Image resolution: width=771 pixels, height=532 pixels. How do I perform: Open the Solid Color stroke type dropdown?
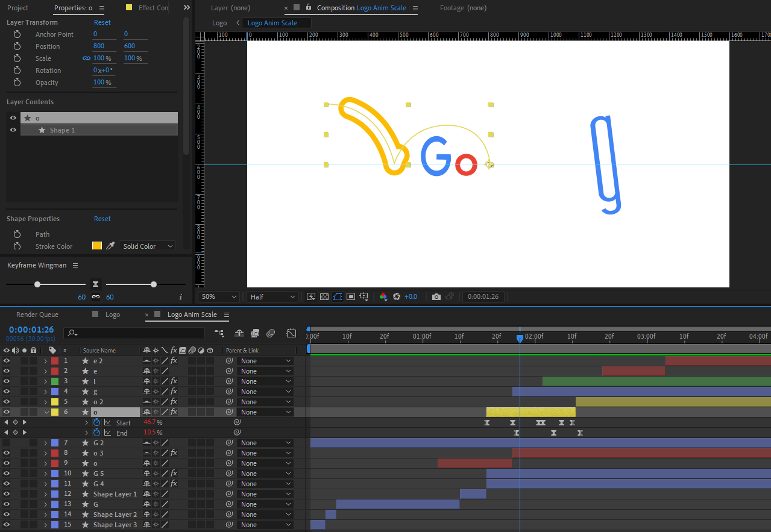pos(148,246)
